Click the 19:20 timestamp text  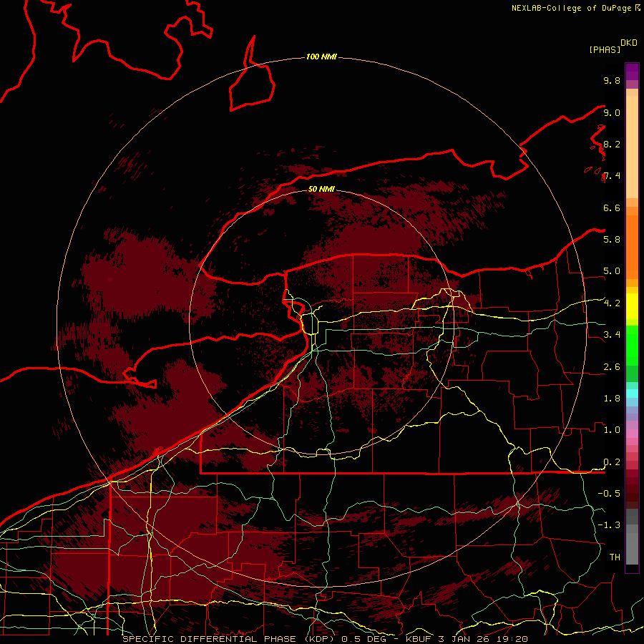[x=514, y=639]
